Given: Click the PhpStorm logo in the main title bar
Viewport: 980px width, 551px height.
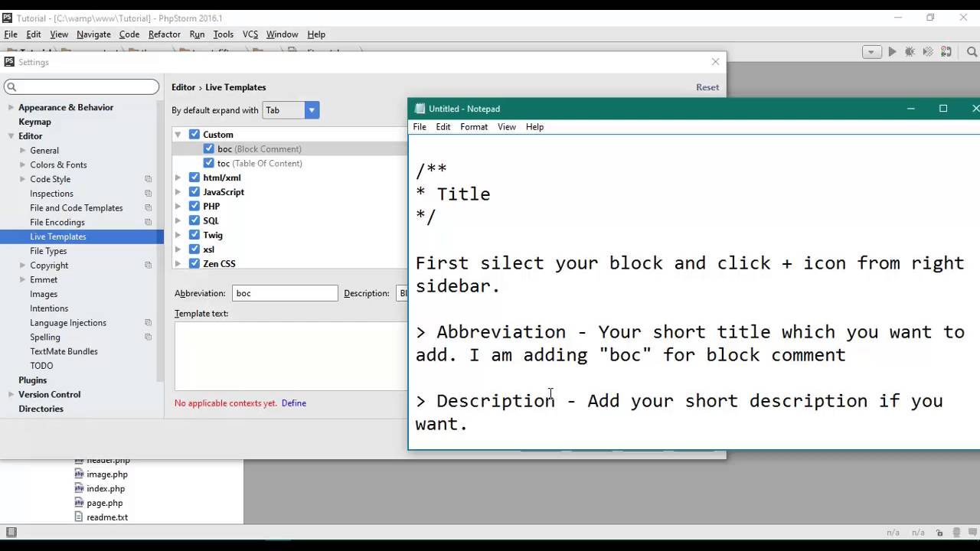Looking at the screenshot, I should click(8, 18).
